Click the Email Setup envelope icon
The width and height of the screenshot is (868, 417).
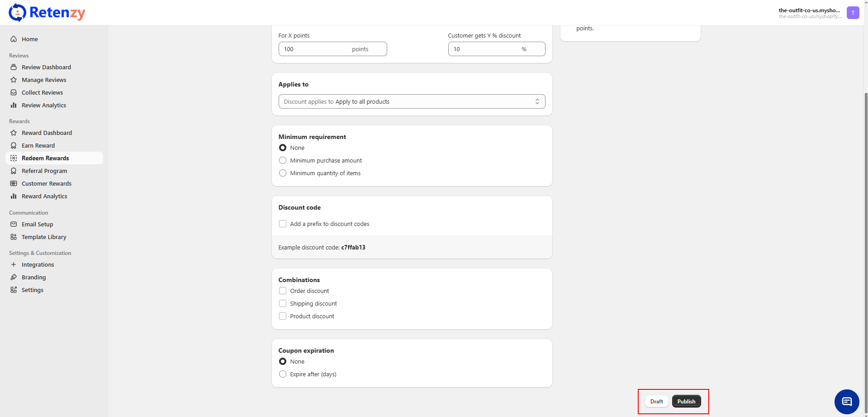[x=14, y=224]
